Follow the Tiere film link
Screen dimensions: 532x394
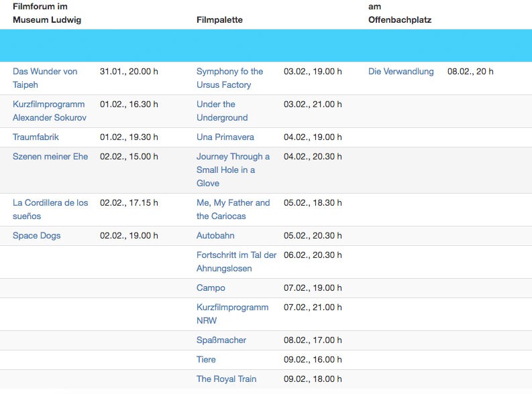206,359
